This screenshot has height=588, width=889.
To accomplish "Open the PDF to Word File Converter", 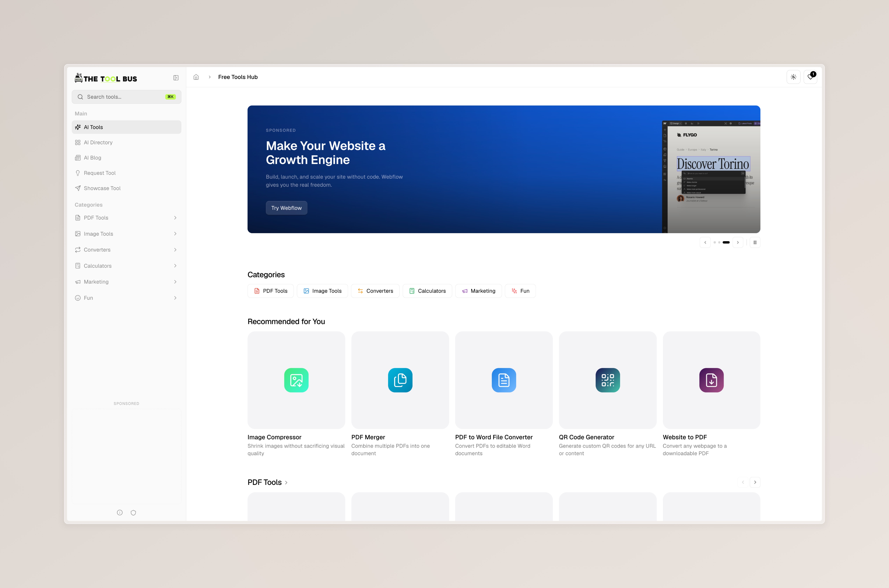I will [x=504, y=380].
